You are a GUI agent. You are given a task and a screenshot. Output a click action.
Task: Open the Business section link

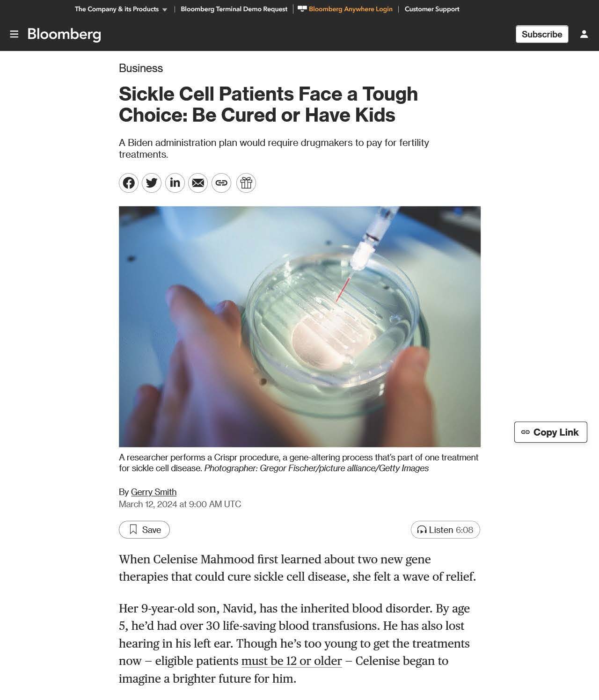(141, 68)
